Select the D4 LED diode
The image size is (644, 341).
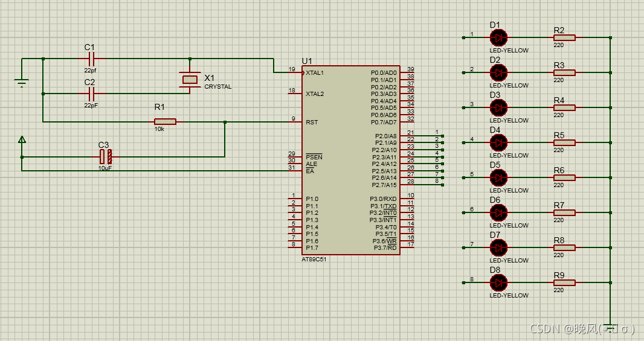coord(498,143)
